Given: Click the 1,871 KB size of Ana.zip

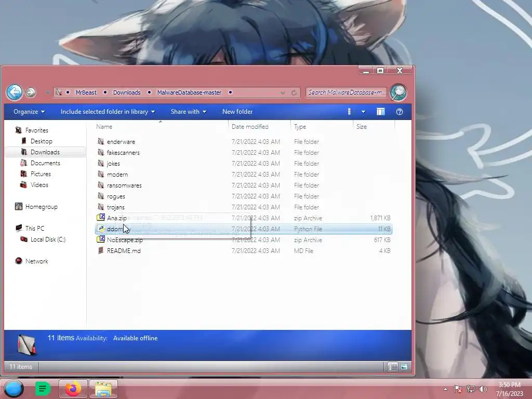Looking at the screenshot, I should [x=380, y=218].
